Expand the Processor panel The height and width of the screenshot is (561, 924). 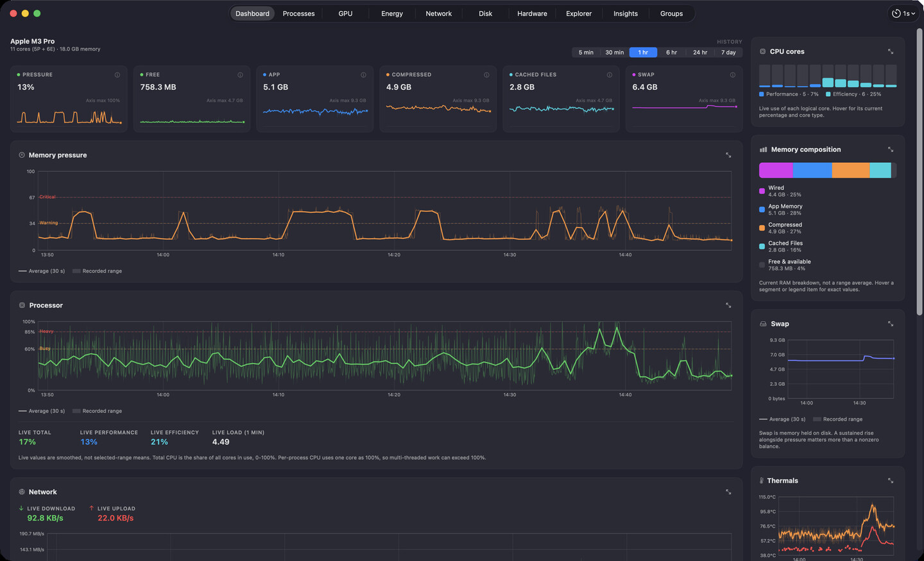pyautogui.click(x=728, y=305)
